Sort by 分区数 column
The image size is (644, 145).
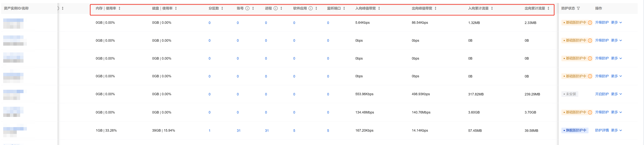(x=222, y=8)
